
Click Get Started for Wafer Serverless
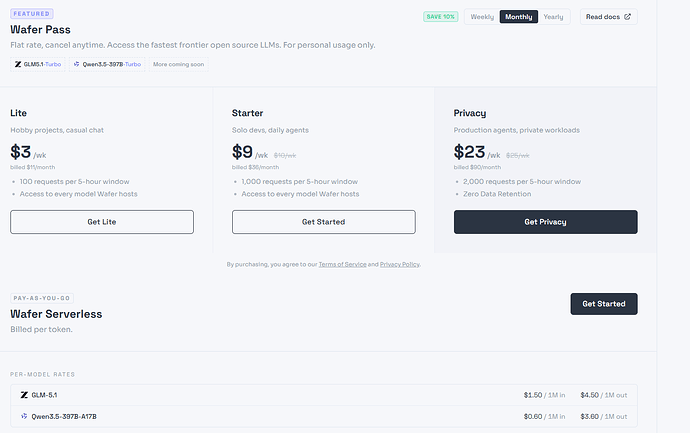(604, 304)
